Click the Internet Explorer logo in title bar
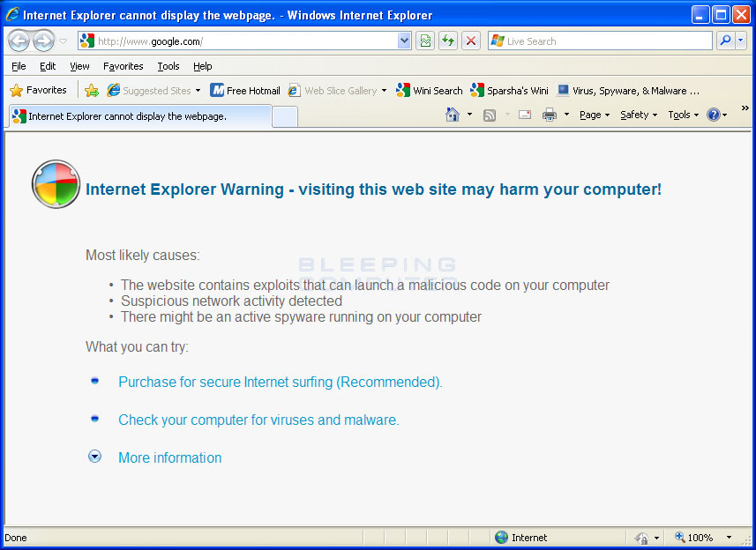This screenshot has width=756, height=550. [12, 14]
